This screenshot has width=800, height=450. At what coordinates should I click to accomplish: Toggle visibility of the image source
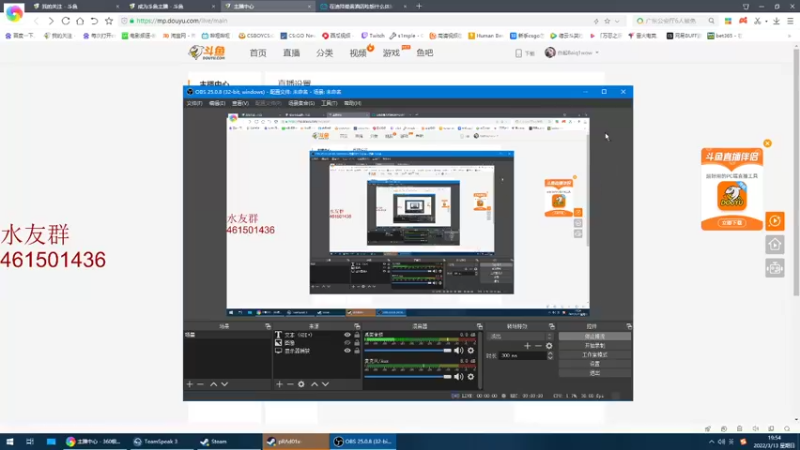[x=347, y=343]
